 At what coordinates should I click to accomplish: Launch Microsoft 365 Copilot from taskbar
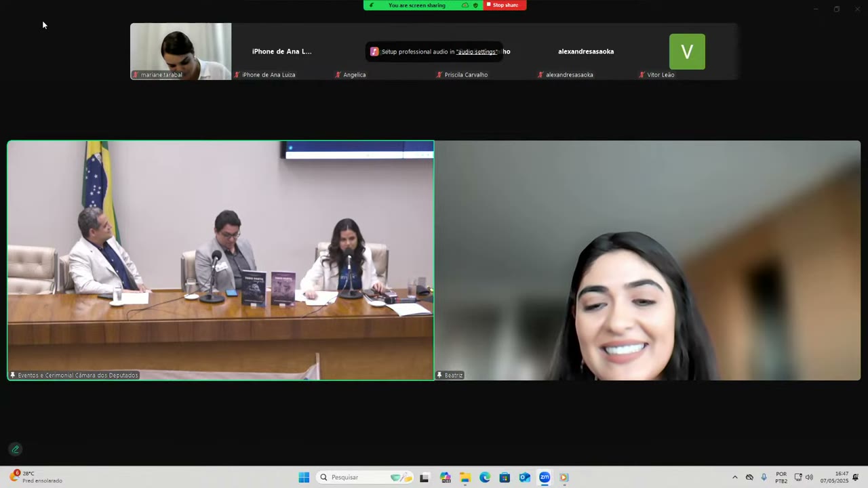[x=446, y=477]
